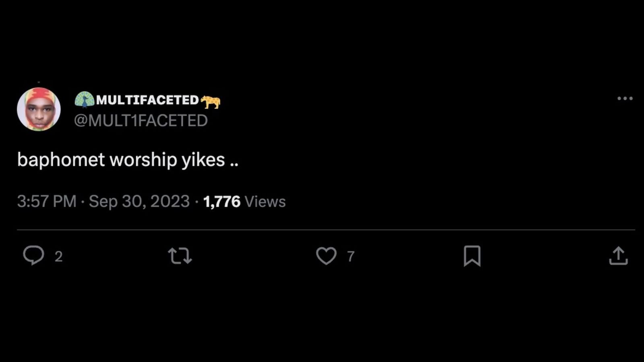Click the 3:57 PM timestamp
Screen dimensions: 644x362
pyautogui.click(x=47, y=202)
